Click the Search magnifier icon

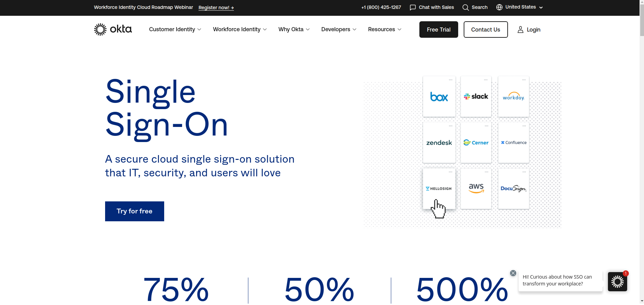[x=465, y=8]
